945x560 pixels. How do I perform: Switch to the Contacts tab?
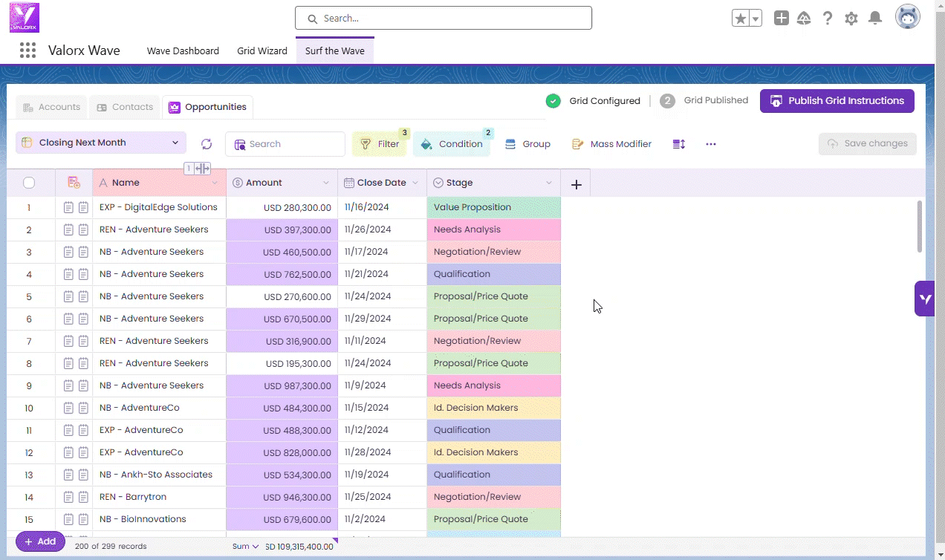pos(125,107)
